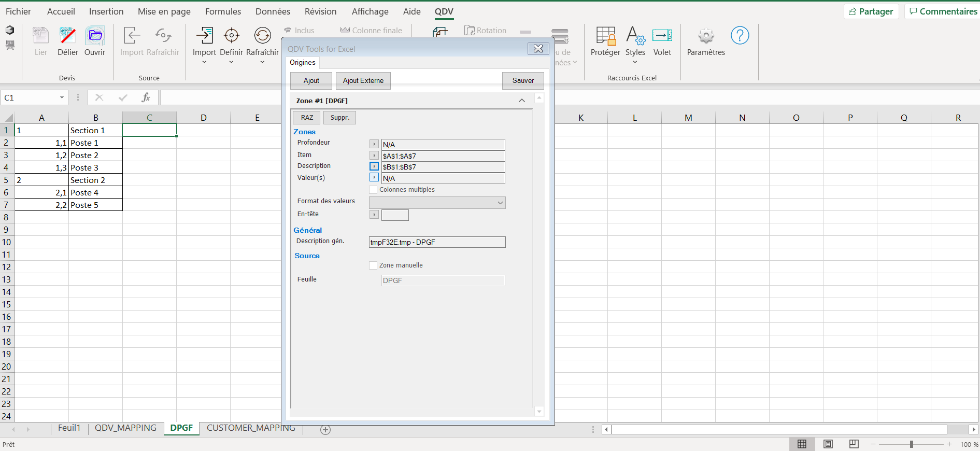Switch to Normal view in status bar

802,444
